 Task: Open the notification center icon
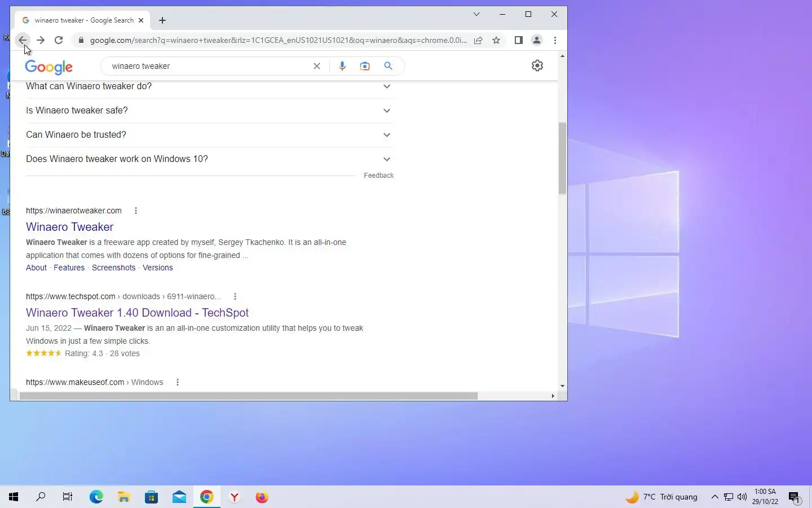(795, 497)
